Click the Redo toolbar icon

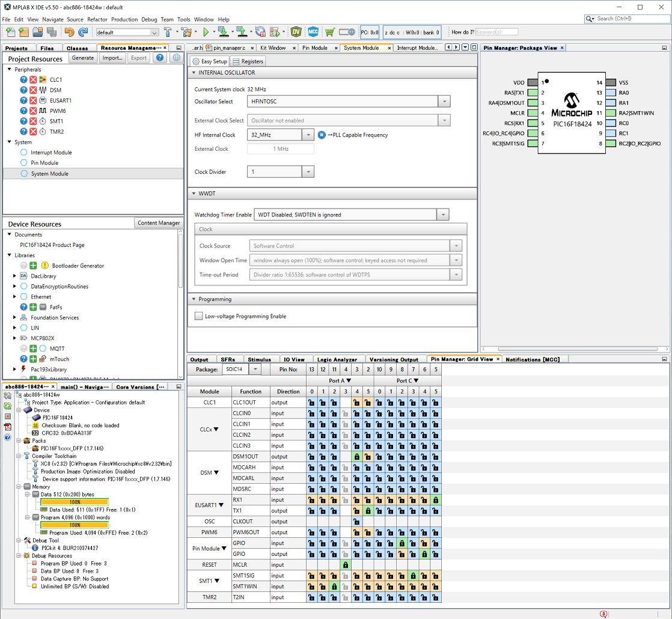click(x=83, y=32)
